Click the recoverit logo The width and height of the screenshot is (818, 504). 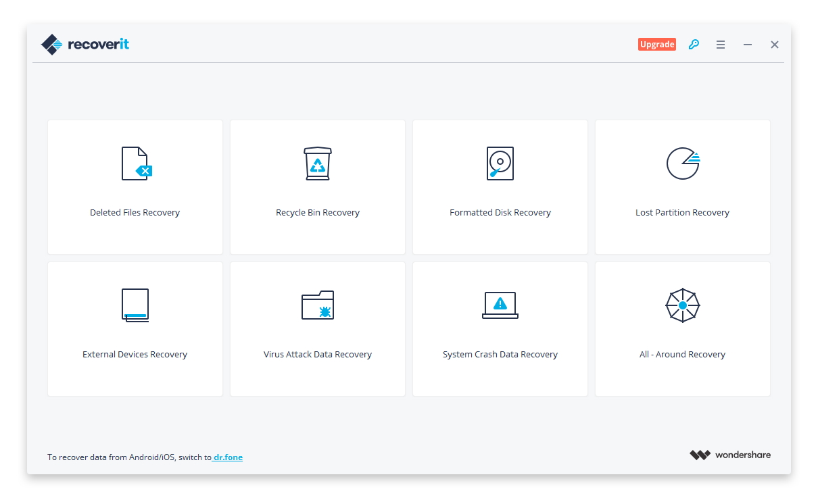coord(85,45)
